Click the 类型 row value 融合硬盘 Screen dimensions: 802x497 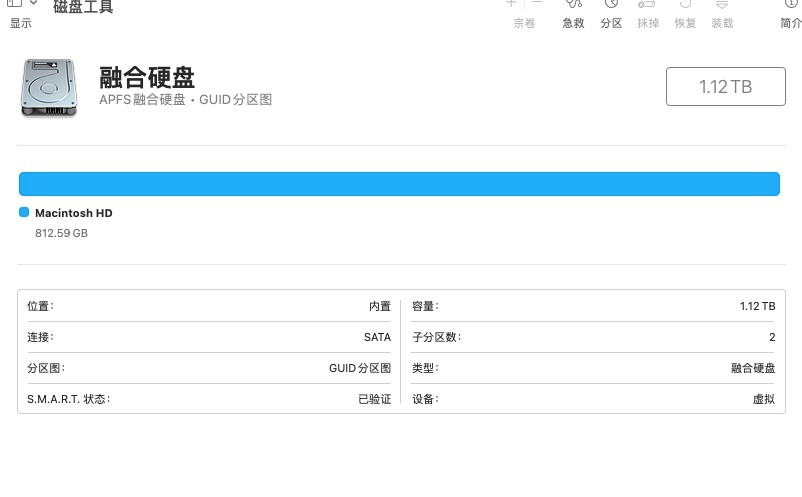753,368
